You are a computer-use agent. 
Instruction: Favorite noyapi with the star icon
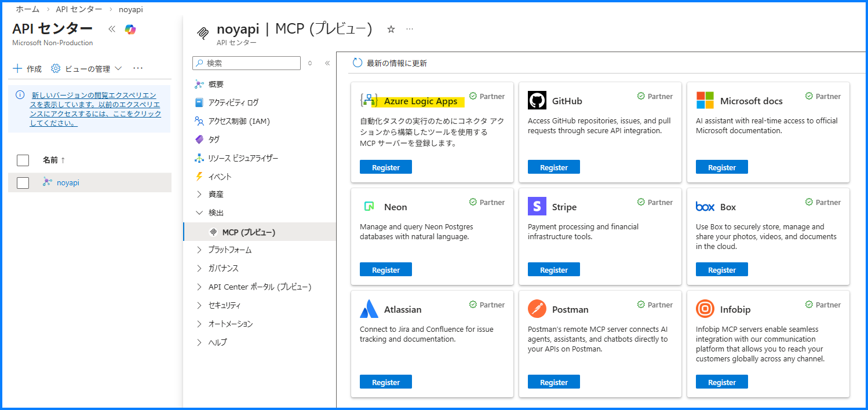point(391,29)
